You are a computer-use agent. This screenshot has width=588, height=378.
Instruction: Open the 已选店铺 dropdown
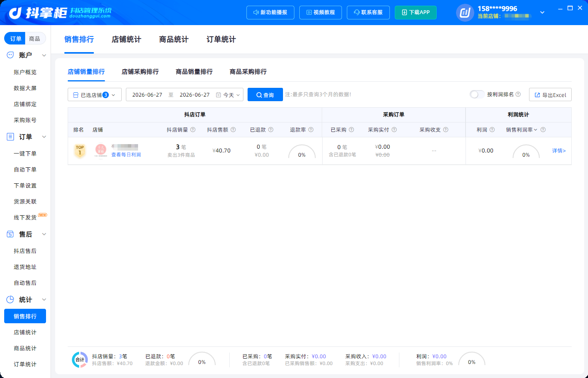click(95, 95)
